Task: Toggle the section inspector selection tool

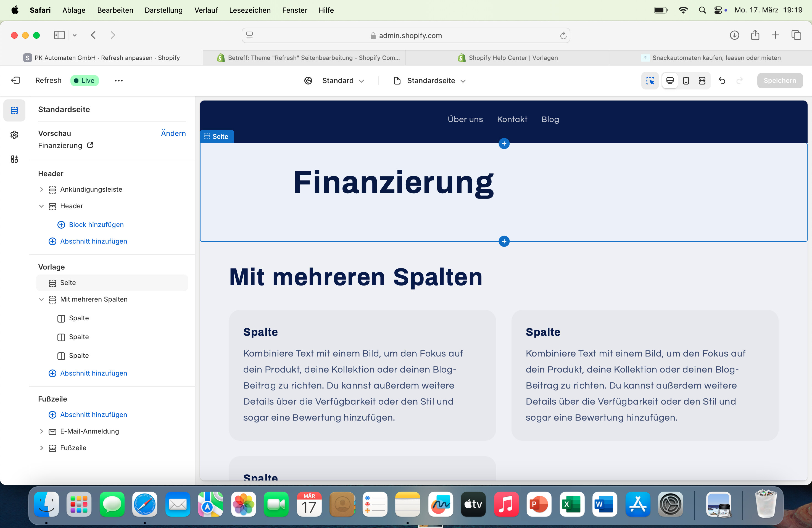Action: 650,80
